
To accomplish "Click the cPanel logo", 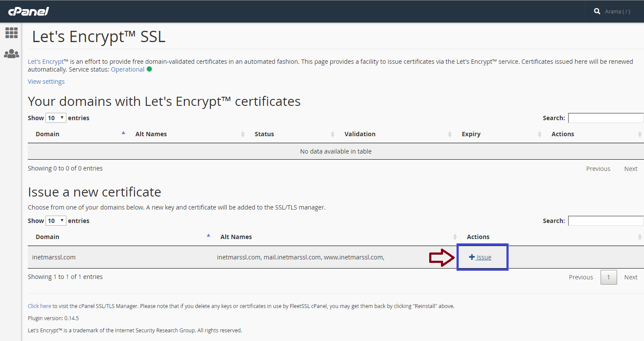I will (29, 11).
